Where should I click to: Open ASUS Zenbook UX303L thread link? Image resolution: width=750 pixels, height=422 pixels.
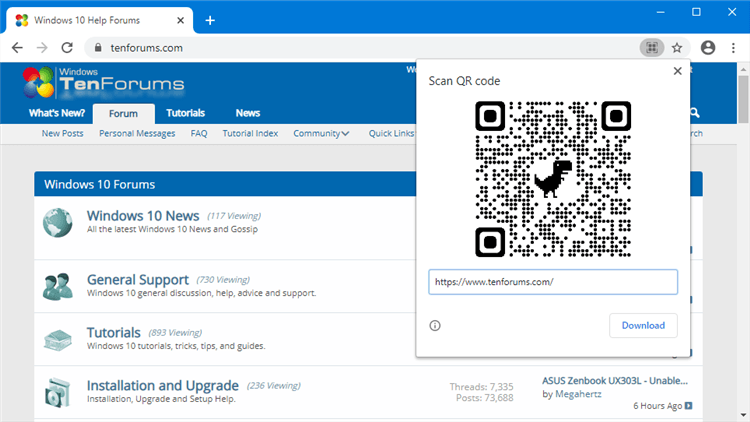[615, 381]
